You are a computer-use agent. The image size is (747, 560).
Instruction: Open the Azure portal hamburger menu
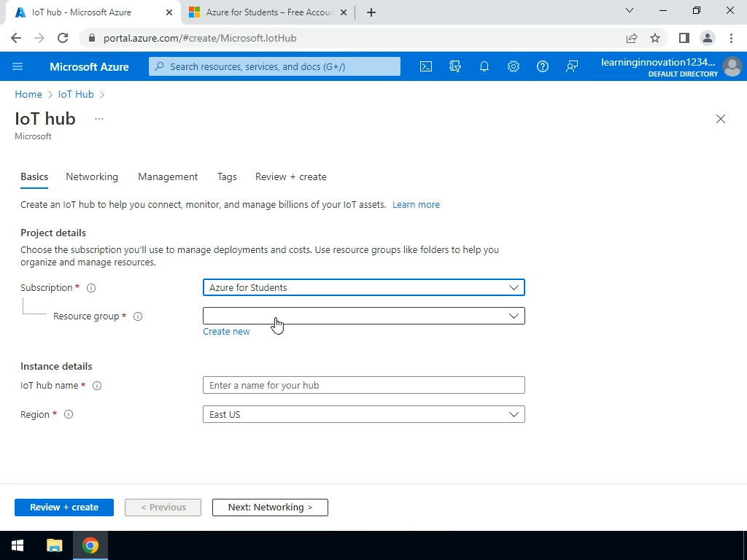click(18, 66)
